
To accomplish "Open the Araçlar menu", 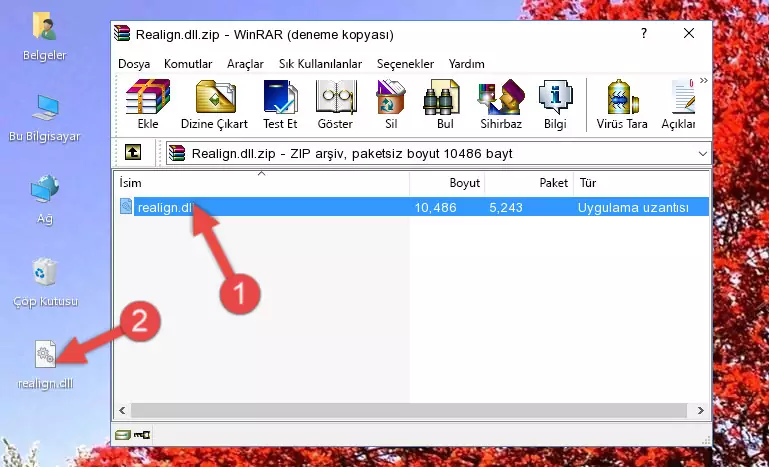I will point(245,64).
